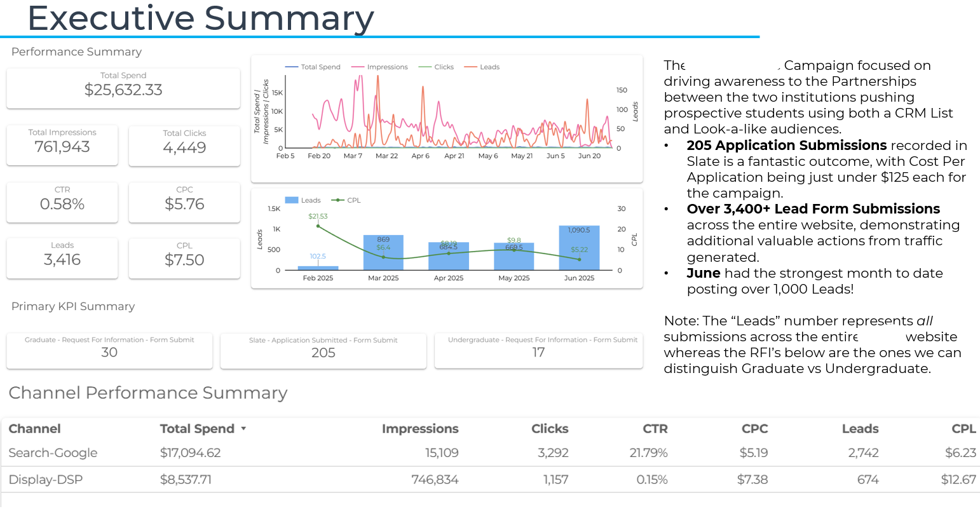Click the 15,109 impressions cell

click(442, 453)
